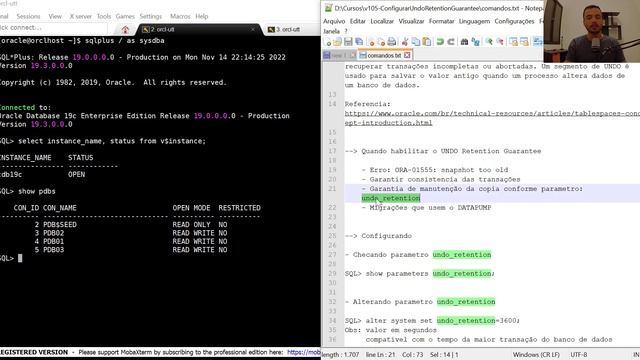Open the Editar menu in Notepad++
The height and width of the screenshot is (360, 640).
coord(358,21)
